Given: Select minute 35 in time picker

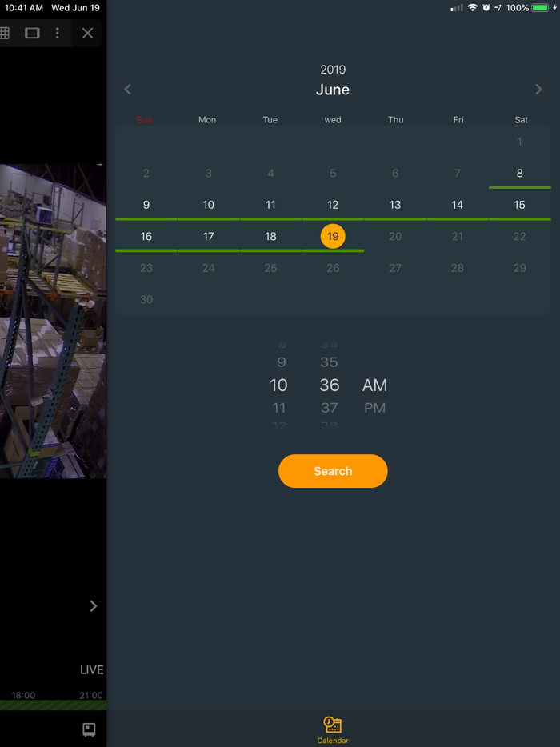Looking at the screenshot, I should tap(329, 362).
